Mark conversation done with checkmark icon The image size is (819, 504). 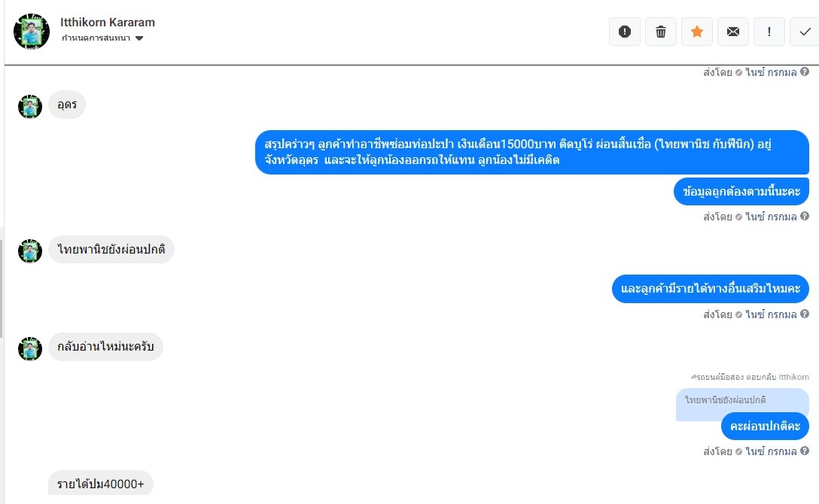click(805, 32)
